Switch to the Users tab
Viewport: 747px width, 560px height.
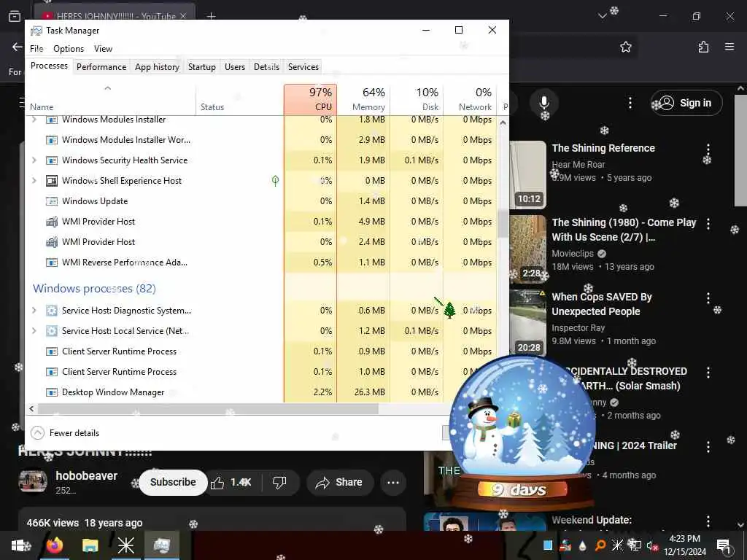[x=235, y=66]
